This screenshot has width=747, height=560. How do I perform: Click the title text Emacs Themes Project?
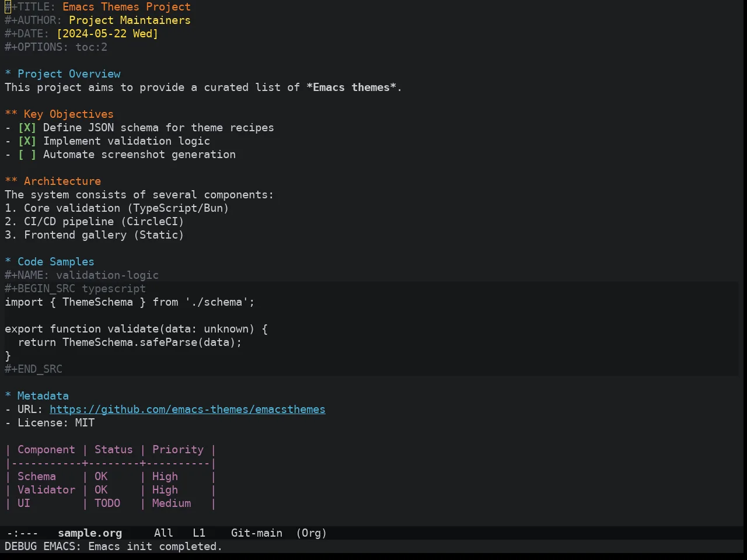tap(127, 7)
